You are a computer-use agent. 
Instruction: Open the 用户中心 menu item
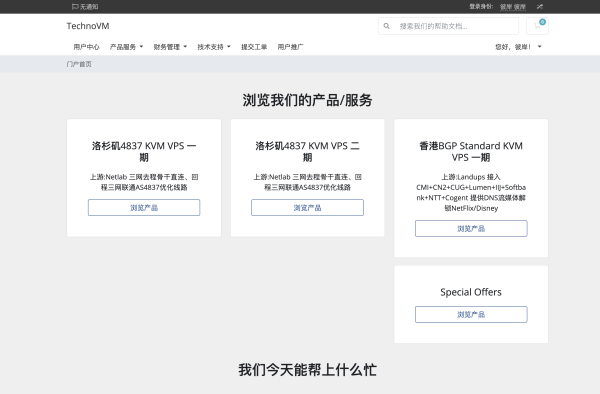[x=86, y=47]
